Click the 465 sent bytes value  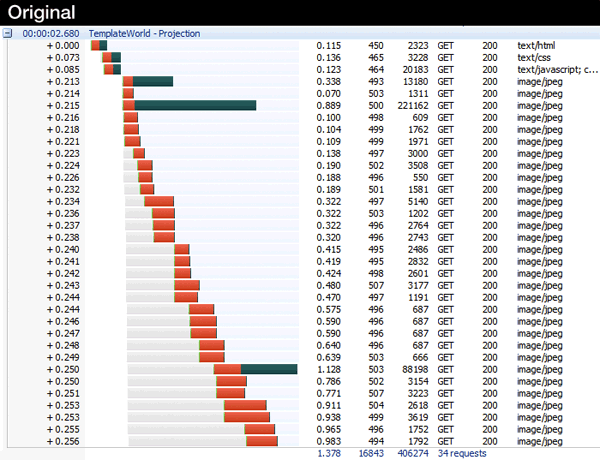click(376, 57)
